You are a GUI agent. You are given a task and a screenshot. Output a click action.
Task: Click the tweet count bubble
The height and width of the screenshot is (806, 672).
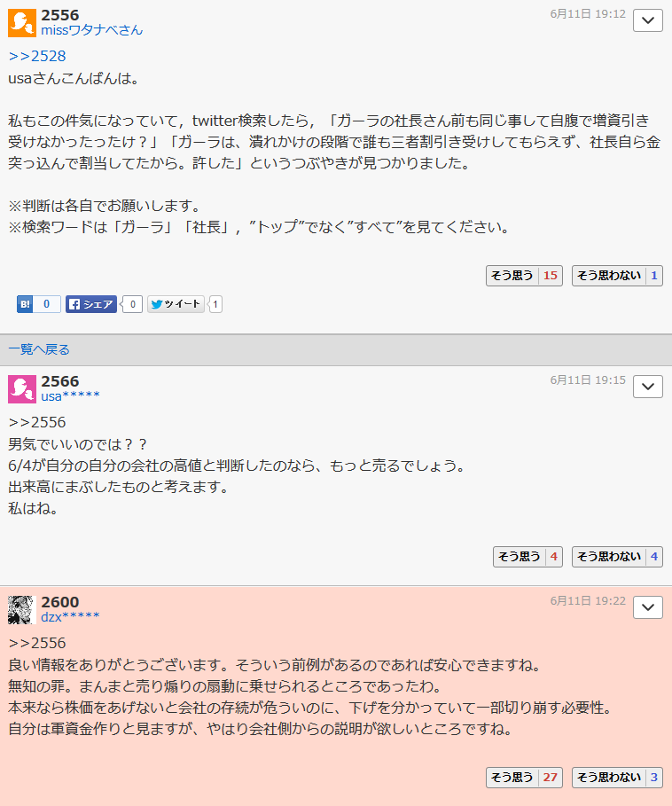[x=215, y=304]
